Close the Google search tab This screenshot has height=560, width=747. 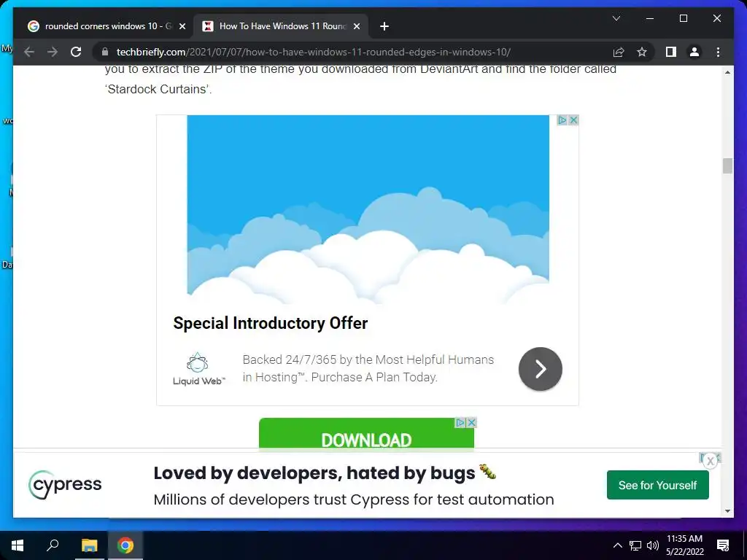click(x=182, y=26)
